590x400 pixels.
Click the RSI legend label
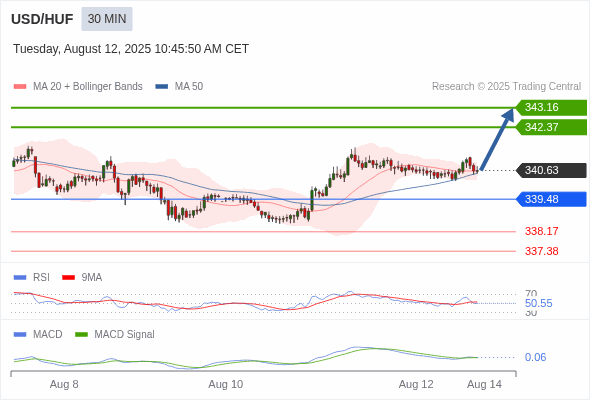pyautogui.click(x=41, y=278)
